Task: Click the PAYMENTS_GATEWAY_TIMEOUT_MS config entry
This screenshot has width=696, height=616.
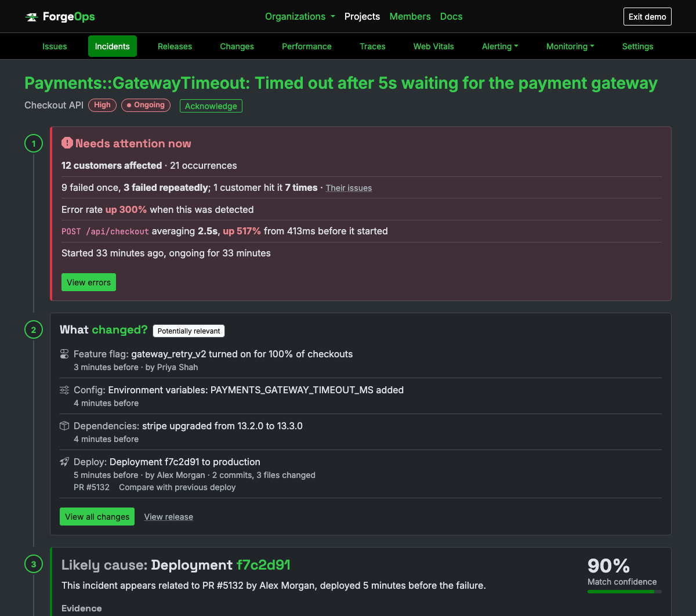Action: pos(256,390)
